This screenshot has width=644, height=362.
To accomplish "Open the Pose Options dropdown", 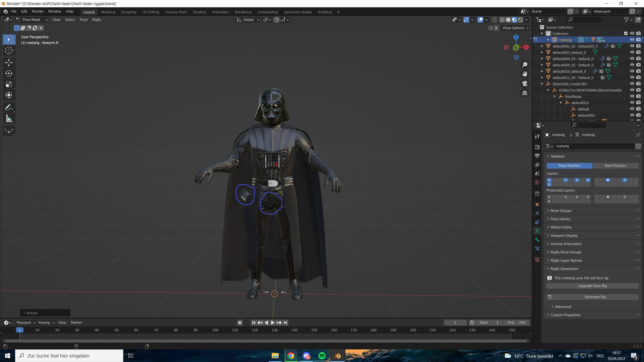I will tap(516, 28).
